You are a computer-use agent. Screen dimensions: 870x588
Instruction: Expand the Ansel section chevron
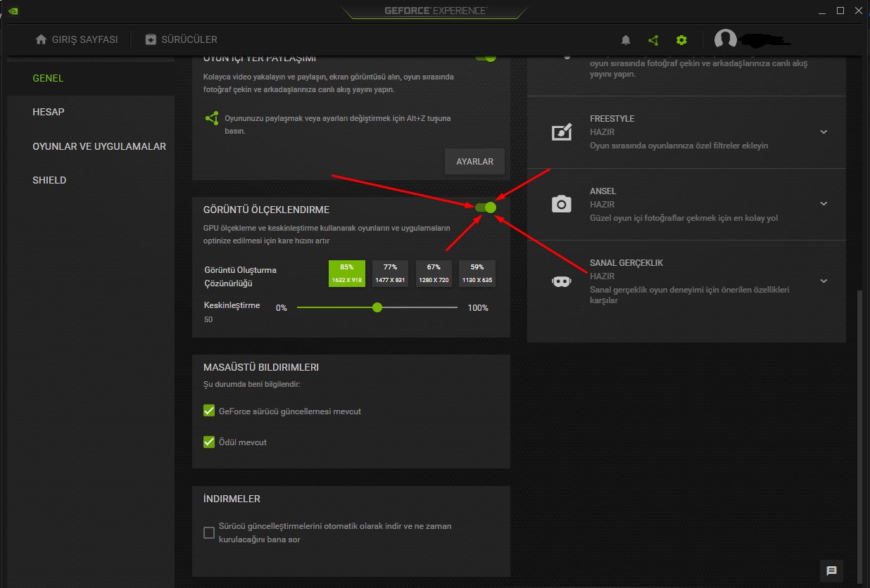click(x=824, y=204)
